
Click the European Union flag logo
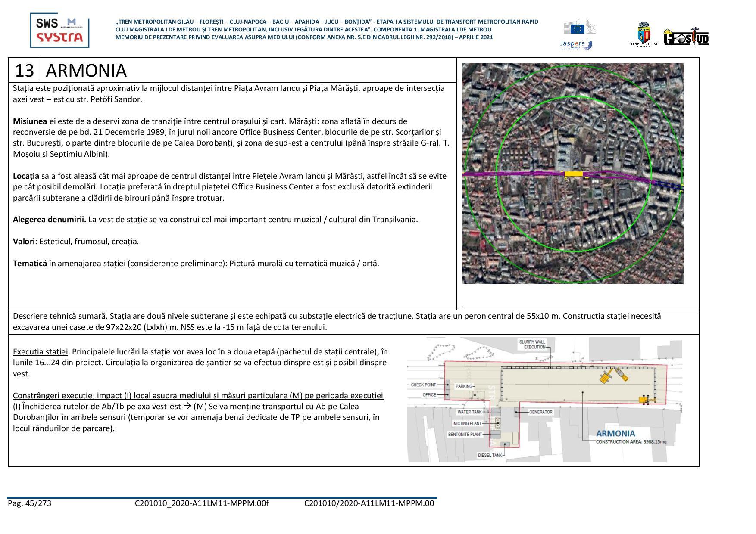click(577, 28)
